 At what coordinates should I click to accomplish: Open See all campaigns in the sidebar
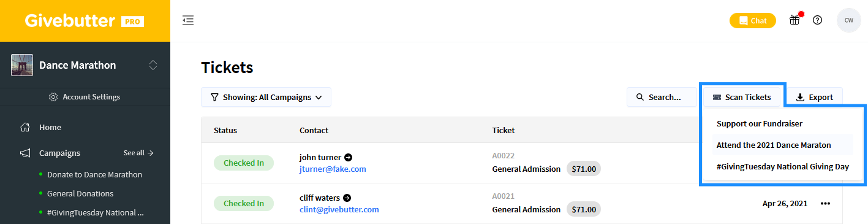coord(138,153)
